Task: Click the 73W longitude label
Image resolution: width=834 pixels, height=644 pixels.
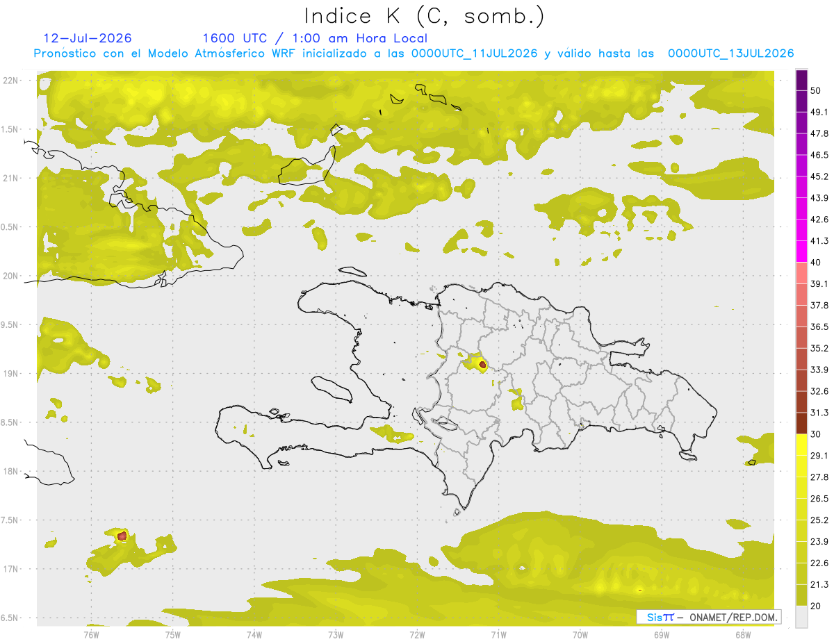Action: click(x=336, y=634)
